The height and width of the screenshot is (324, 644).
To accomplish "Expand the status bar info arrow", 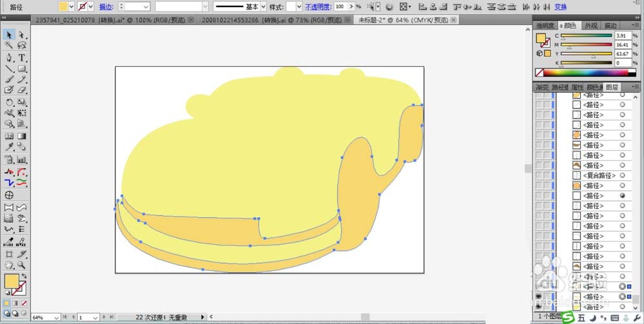I will coord(202,318).
